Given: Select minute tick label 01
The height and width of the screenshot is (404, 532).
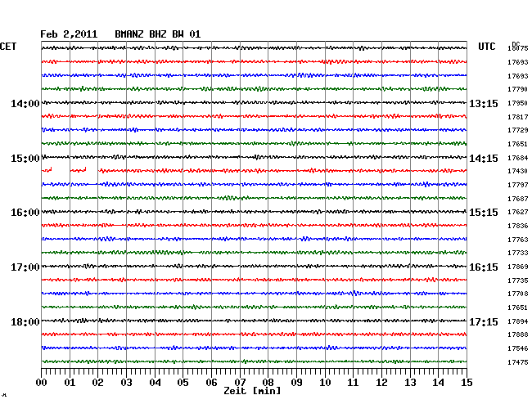Looking at the screenshot, I should (70, 383).
